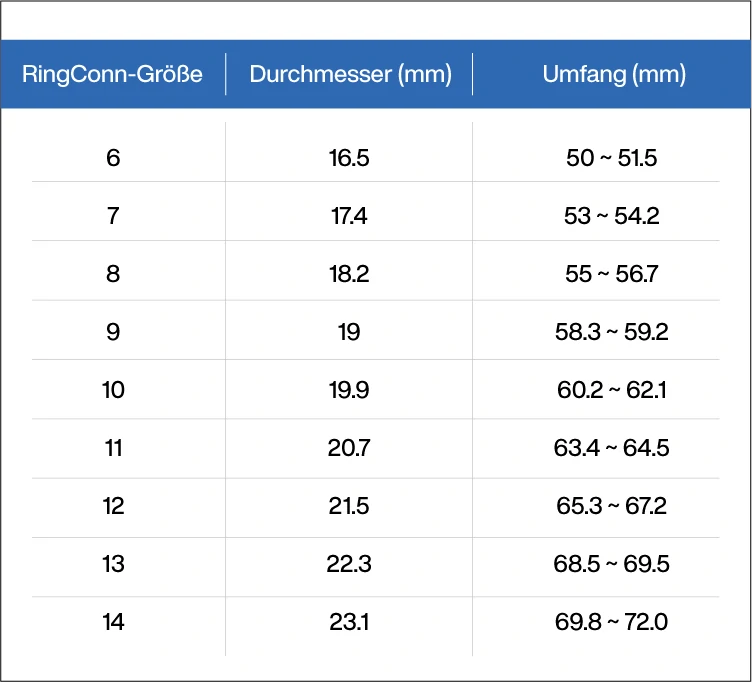
Task: Click diameter value 18.2
Action: tap(349, 273)
